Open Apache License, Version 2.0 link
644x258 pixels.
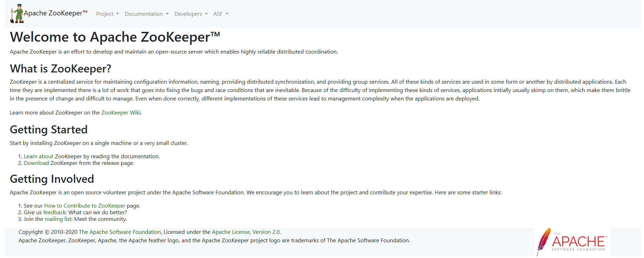point(246,232)
